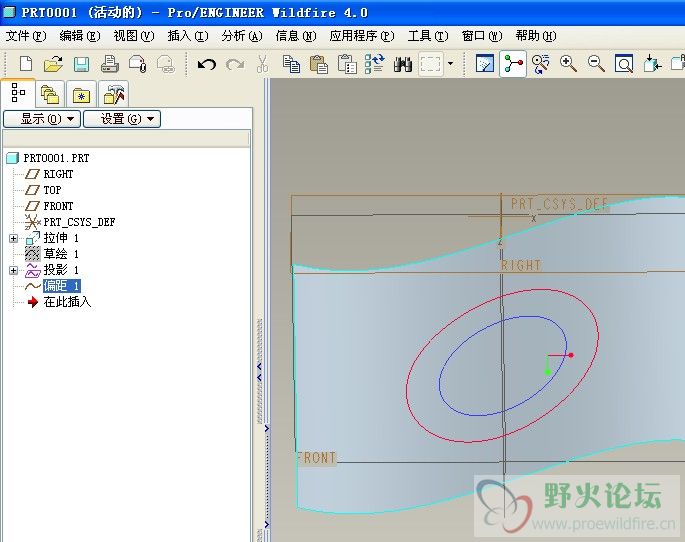Click the selection box icon

[x=431, y=64]
